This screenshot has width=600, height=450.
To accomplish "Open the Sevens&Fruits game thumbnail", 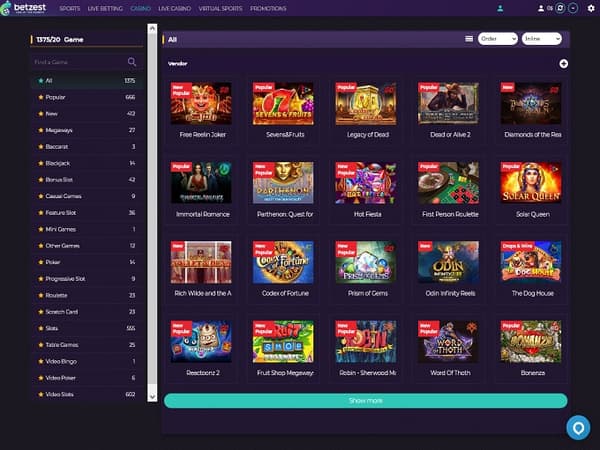I will [283, 103].
